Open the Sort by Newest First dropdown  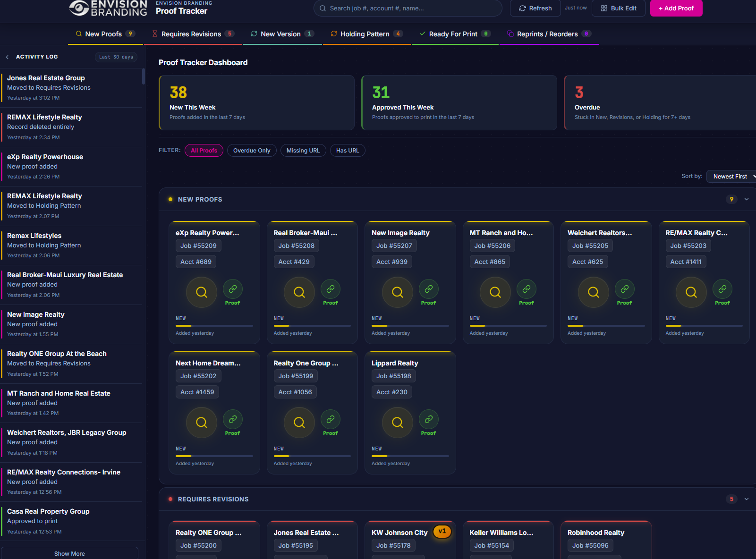[732, 177]
